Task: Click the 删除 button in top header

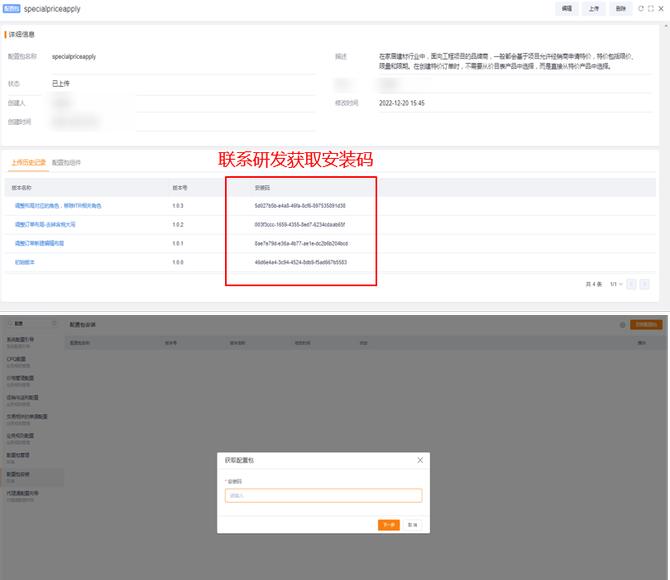Action: (x=621, y=8)
